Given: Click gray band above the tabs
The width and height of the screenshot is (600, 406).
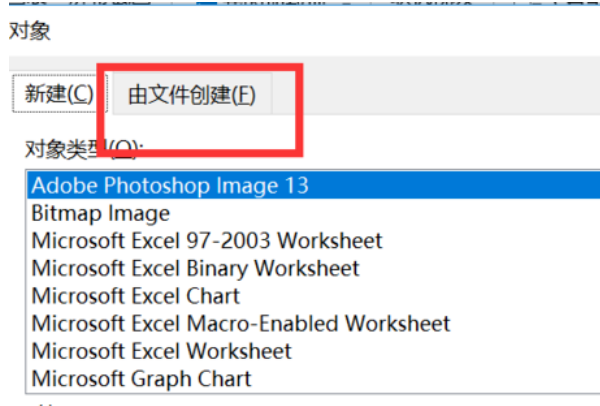Looking at the screenshot, I should tap(304, 63).
